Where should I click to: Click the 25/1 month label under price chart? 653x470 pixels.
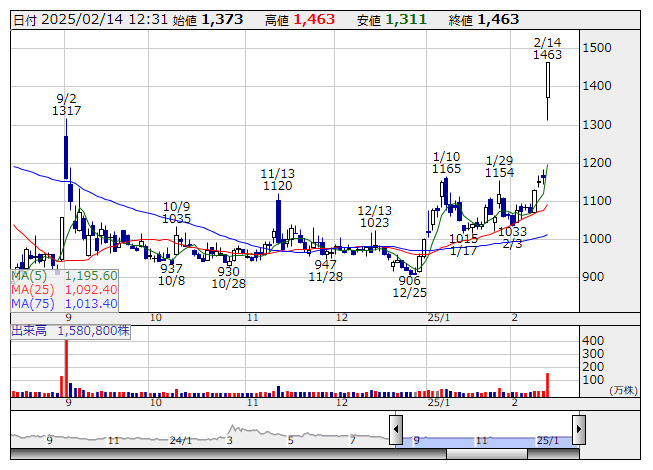439,318
